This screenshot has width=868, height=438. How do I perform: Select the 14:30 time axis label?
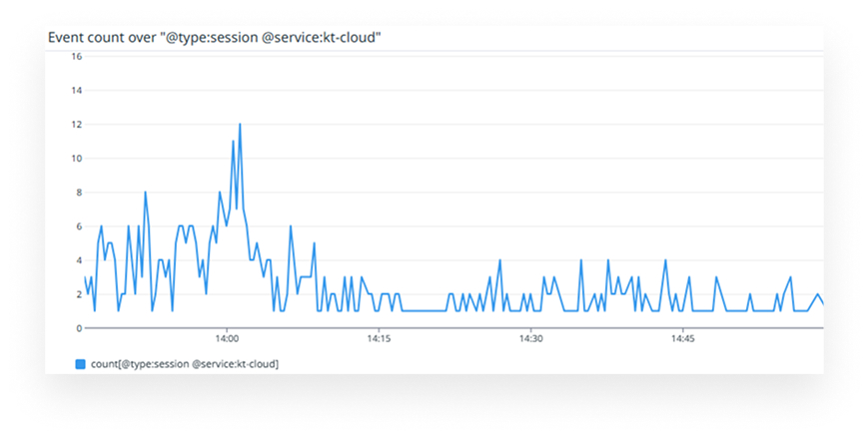(529, 339)
